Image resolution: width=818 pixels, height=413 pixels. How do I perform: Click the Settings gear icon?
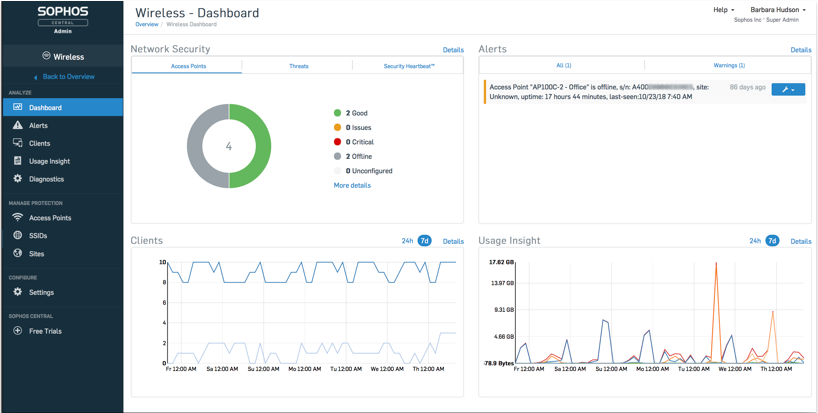[18, 292]
